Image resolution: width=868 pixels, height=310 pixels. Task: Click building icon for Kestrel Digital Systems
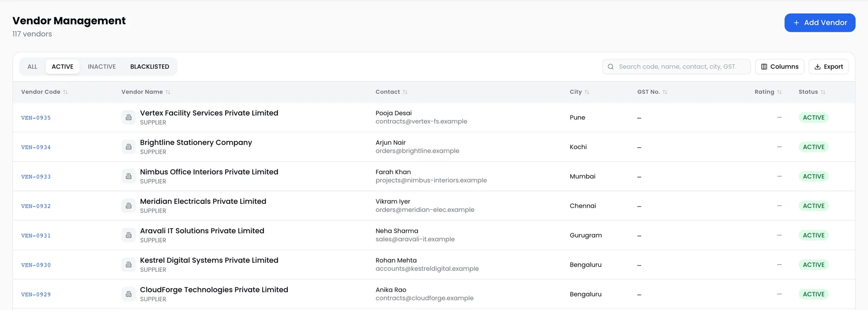pos(129,264)
